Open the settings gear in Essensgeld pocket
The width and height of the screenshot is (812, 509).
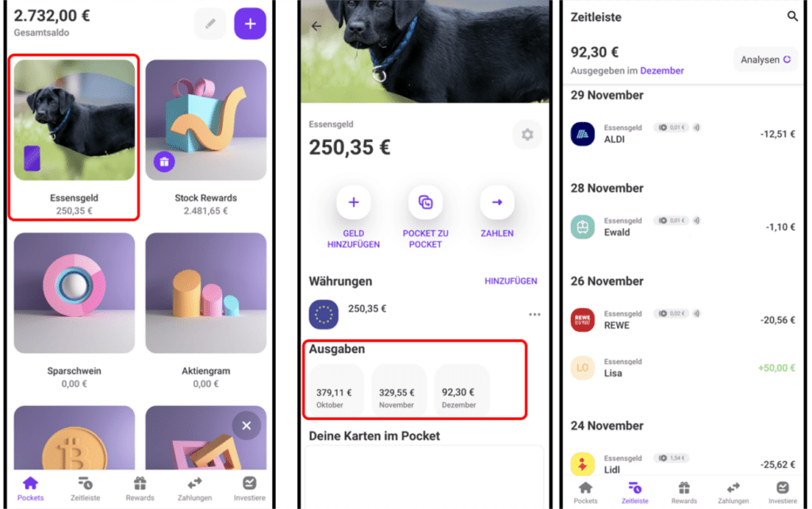[527, 135]
